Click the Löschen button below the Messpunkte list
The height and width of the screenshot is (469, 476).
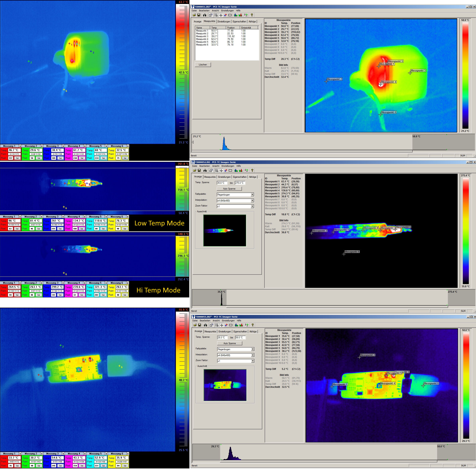coord(203,65)
